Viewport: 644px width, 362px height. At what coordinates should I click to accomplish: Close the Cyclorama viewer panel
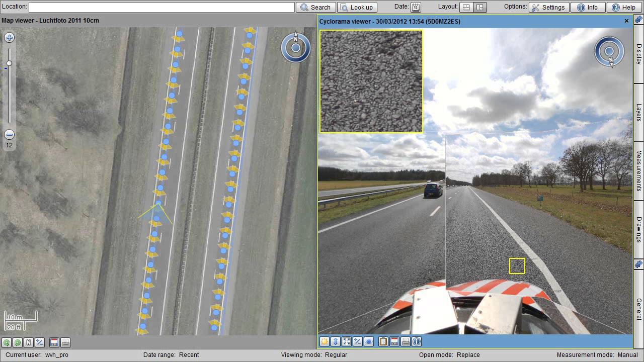pyautogui.click(x=626, y=21)
